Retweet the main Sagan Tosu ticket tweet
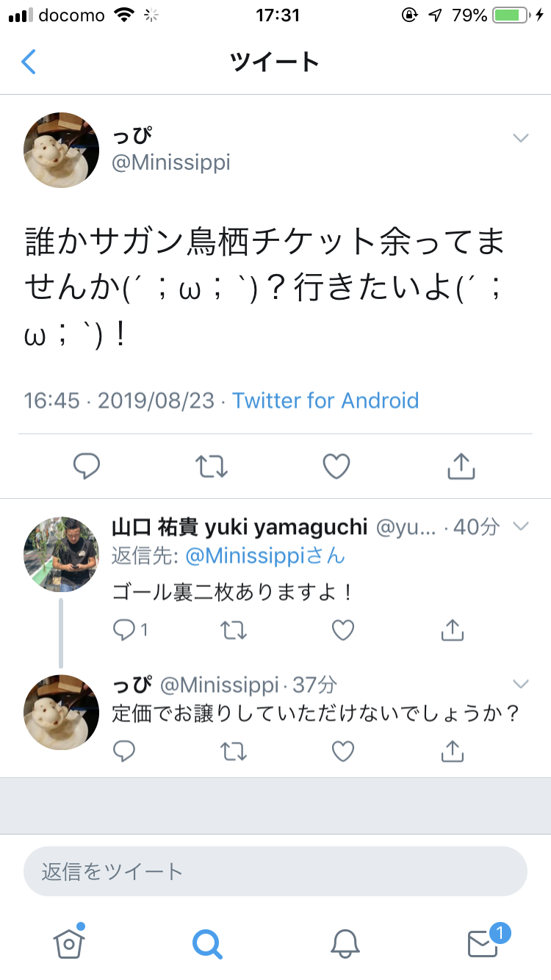The image size is (551, 980). click(x=212, y=466)
